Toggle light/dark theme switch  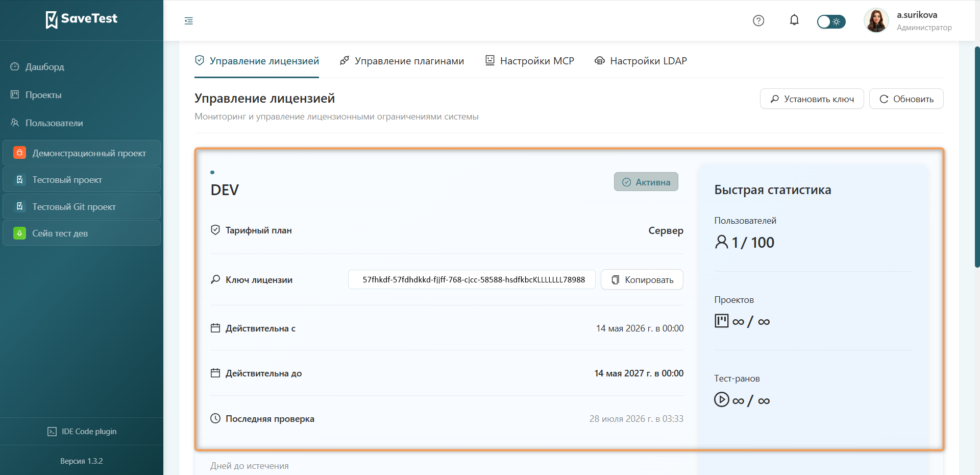pos(831,21)
